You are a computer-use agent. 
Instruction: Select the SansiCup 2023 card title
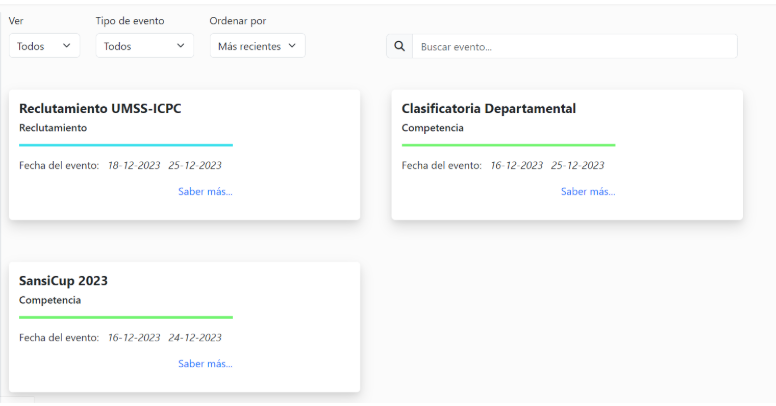pos(63,281)
